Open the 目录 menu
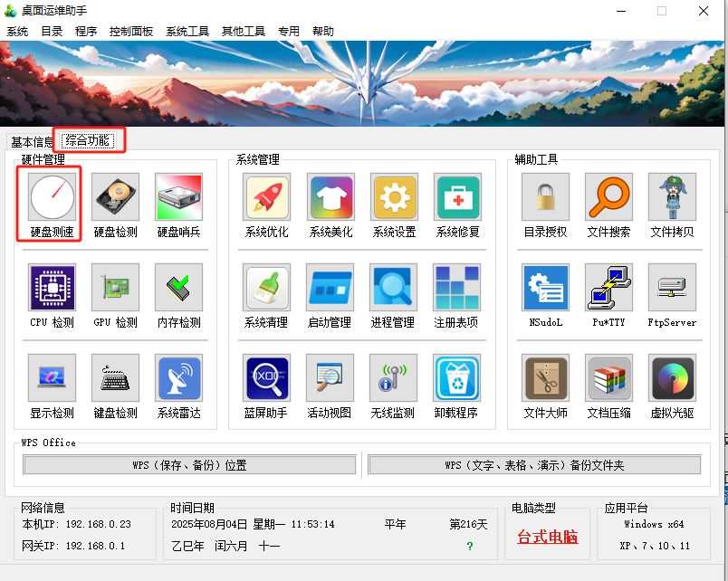Image resolution: width=728 pixels, height=581 pixels. coord(52,32)
